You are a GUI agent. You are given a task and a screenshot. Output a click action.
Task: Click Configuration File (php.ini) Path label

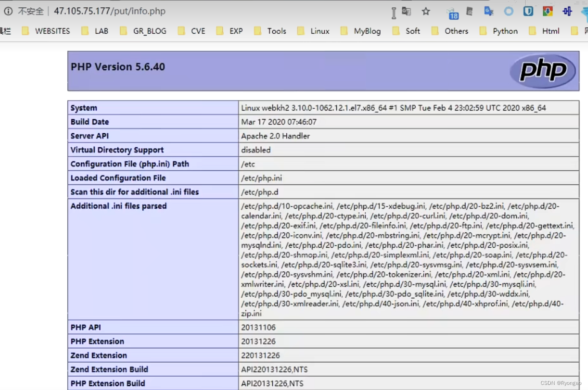coord(130,164)
